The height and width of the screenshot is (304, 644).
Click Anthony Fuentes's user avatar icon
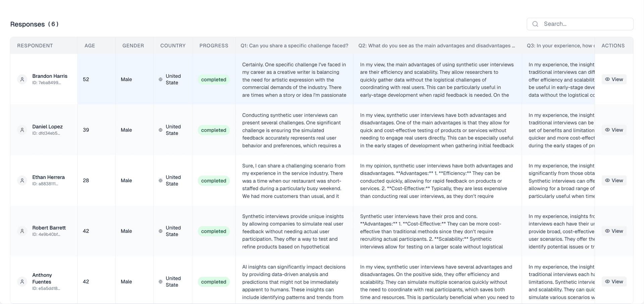(22, 282)
